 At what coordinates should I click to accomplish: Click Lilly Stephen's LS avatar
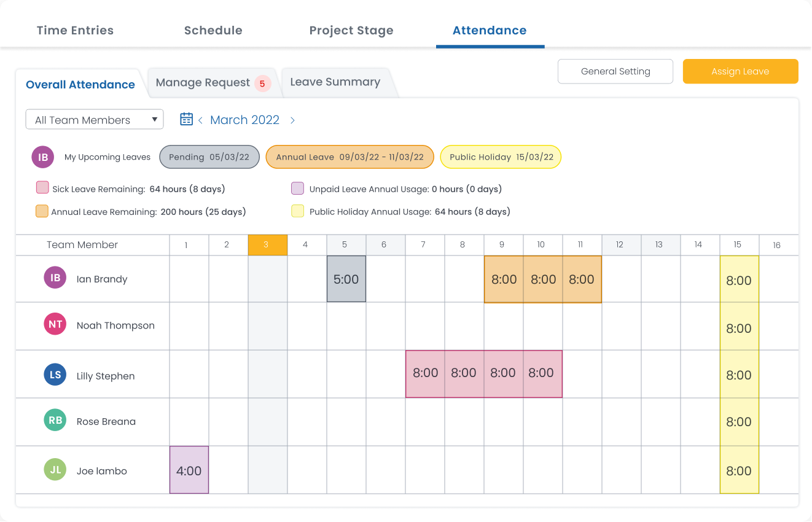[55, 373]
